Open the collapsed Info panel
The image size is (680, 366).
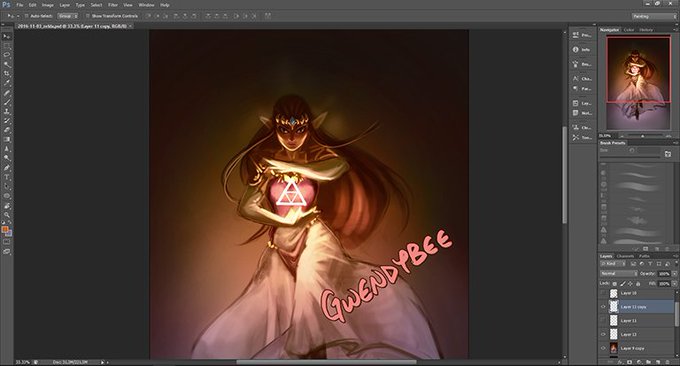(582, 49)
